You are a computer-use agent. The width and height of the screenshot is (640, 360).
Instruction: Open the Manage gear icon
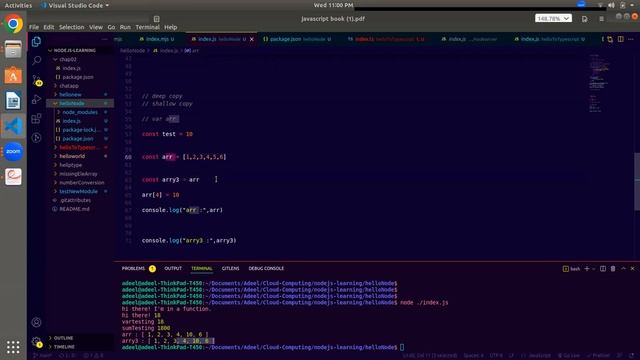tap(36, 342)
